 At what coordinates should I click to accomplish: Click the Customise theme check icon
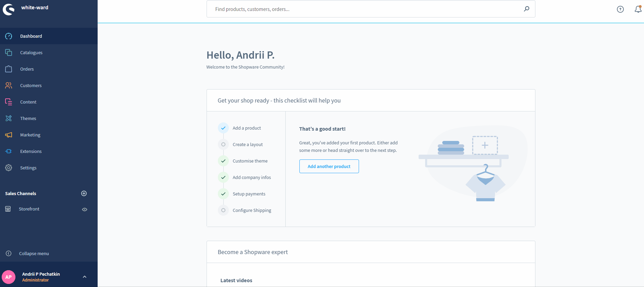coord(223,161)
